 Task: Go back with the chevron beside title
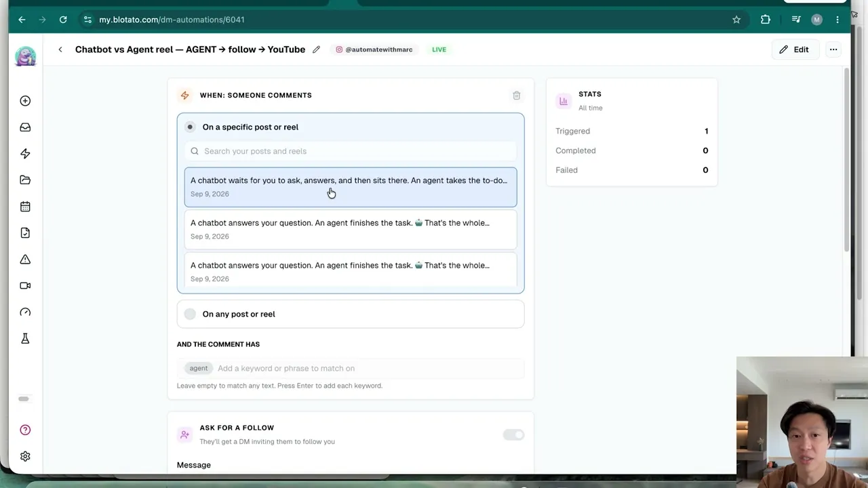(x=60, y=49)
